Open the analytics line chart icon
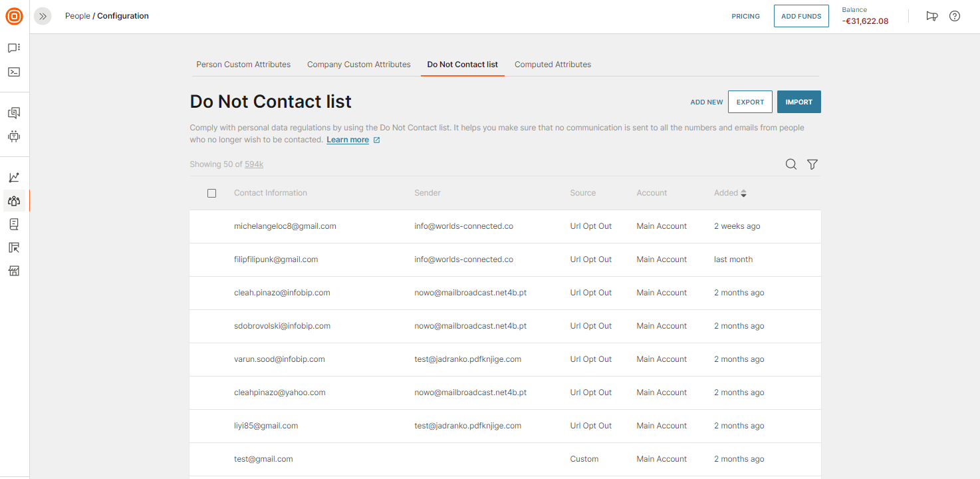This screenshot has width=980, height=479. point(14,178)
